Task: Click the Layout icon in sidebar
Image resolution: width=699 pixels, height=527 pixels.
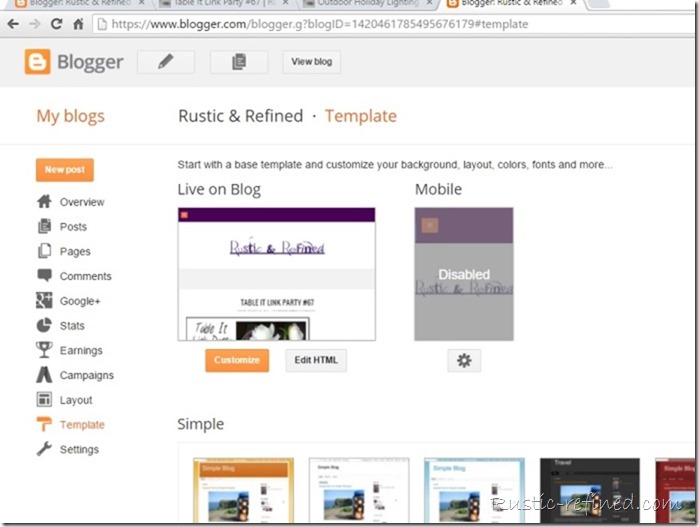Action: click(44, 399)
